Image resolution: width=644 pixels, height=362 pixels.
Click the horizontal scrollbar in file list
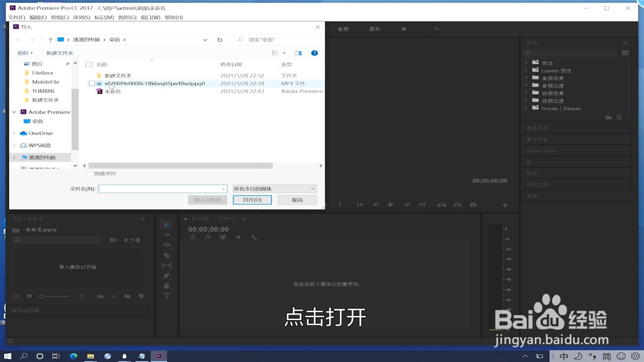181,166
